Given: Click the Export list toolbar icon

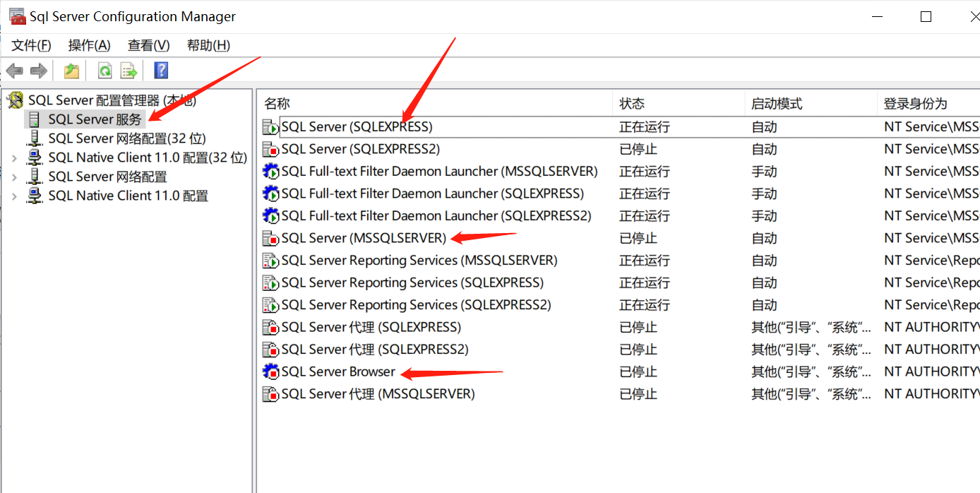Looking at the screenshot, I should coord(129,71).
